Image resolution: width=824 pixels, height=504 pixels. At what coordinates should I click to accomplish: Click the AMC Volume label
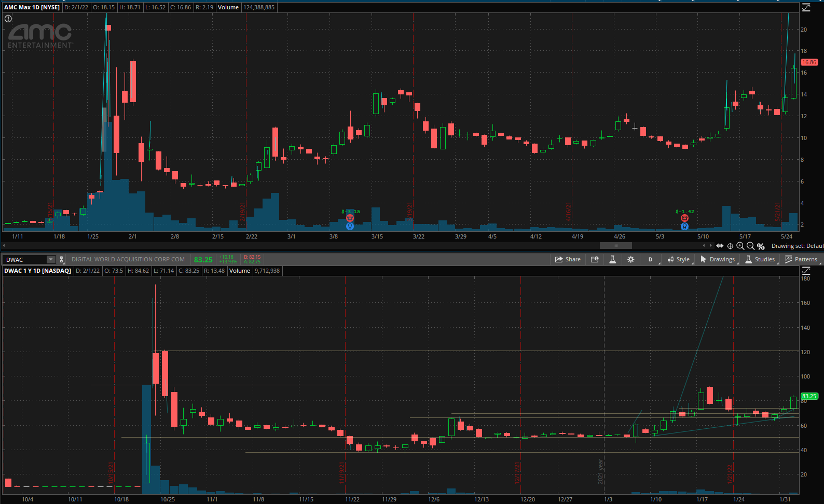228,7
